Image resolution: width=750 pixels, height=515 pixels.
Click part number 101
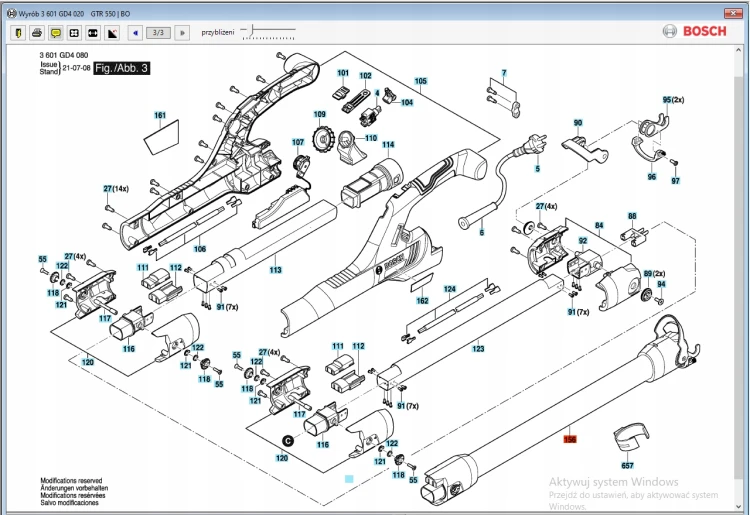(343, 73)
